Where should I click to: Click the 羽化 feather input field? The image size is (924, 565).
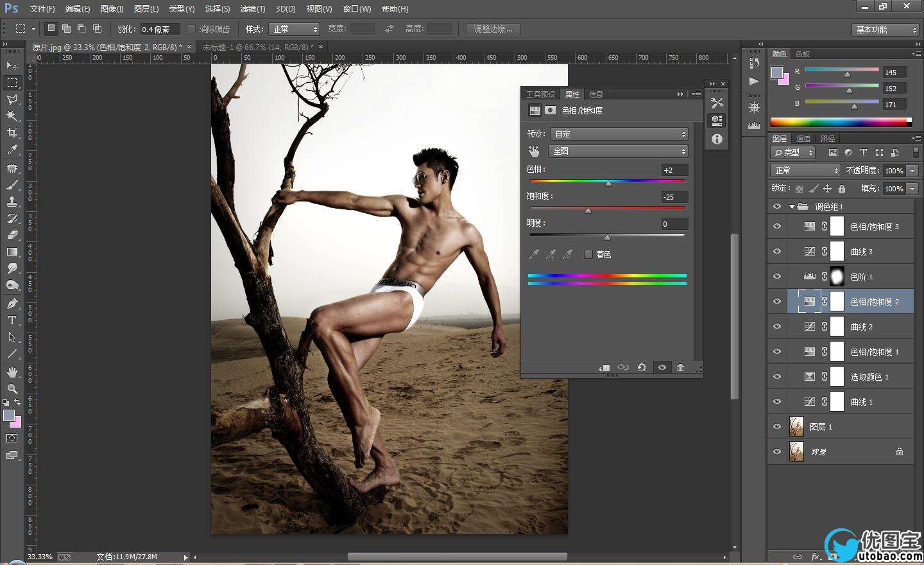pos(159,30)
